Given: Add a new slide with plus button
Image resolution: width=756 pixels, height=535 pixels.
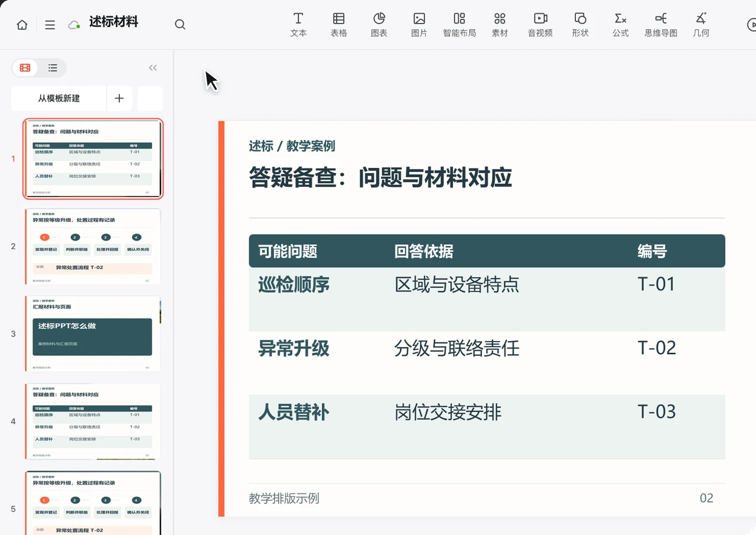Looking at the screenshot, I should [119, 98].
